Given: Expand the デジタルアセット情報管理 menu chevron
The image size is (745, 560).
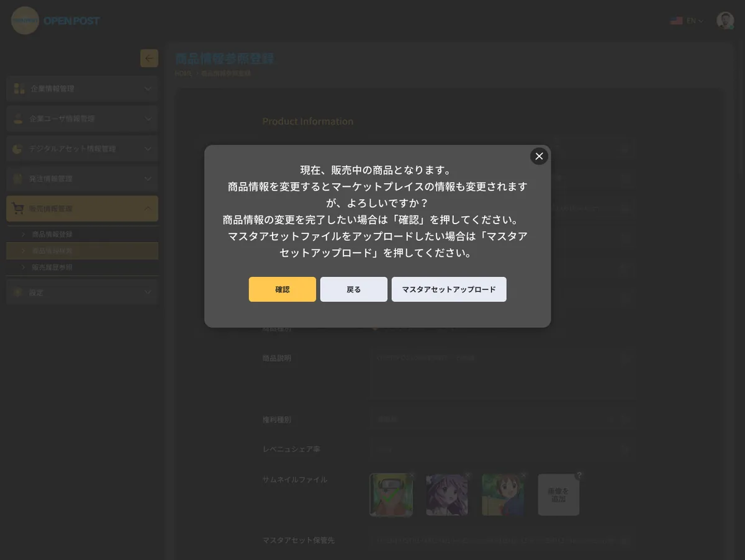Looking at the screenshot, I should (x=148, y=149).
